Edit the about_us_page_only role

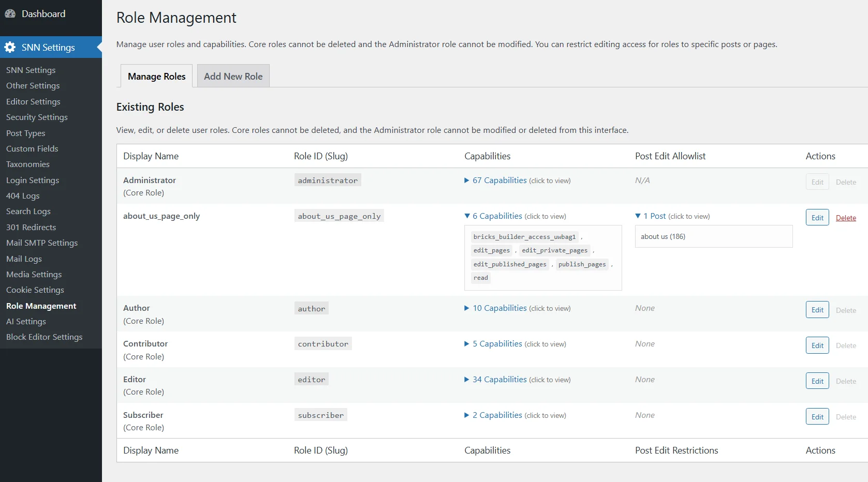[x=817, y=218]
